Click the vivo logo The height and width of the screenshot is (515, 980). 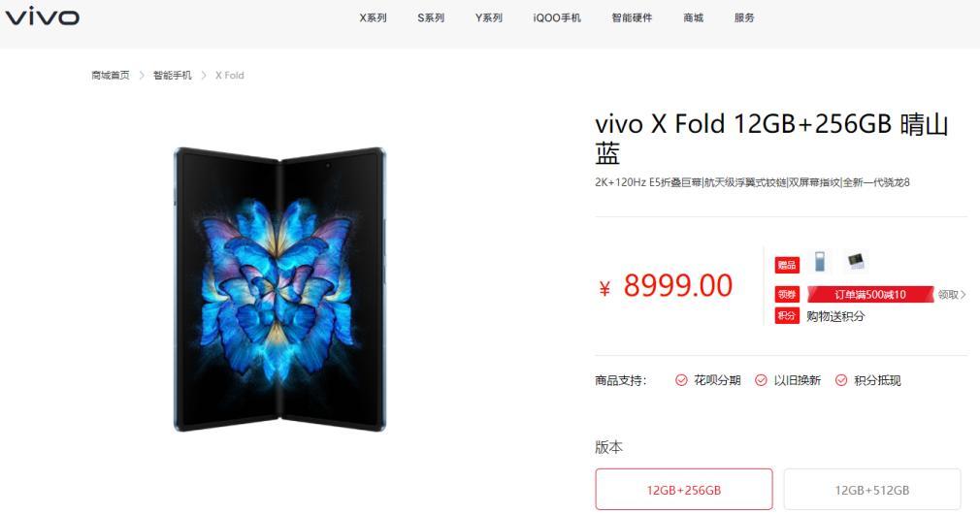pyautogui.click(x=43, y=16)
